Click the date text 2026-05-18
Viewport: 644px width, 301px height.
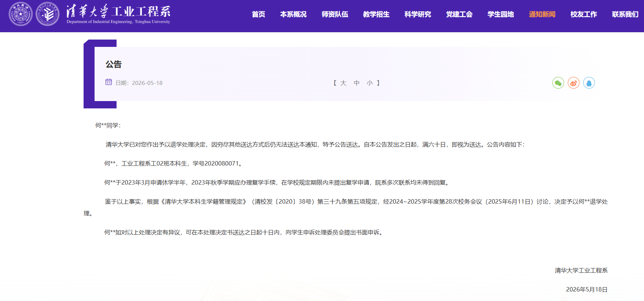click(147, 83)
